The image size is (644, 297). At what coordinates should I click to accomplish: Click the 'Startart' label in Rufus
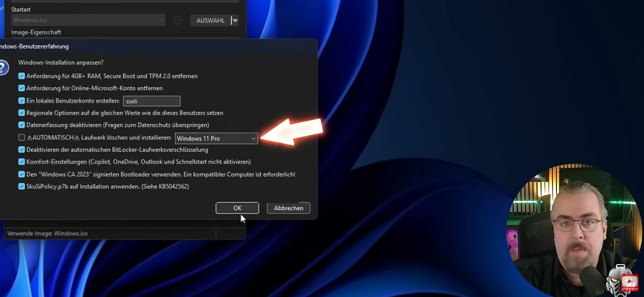pyautogui.click(x=21, y=9)
